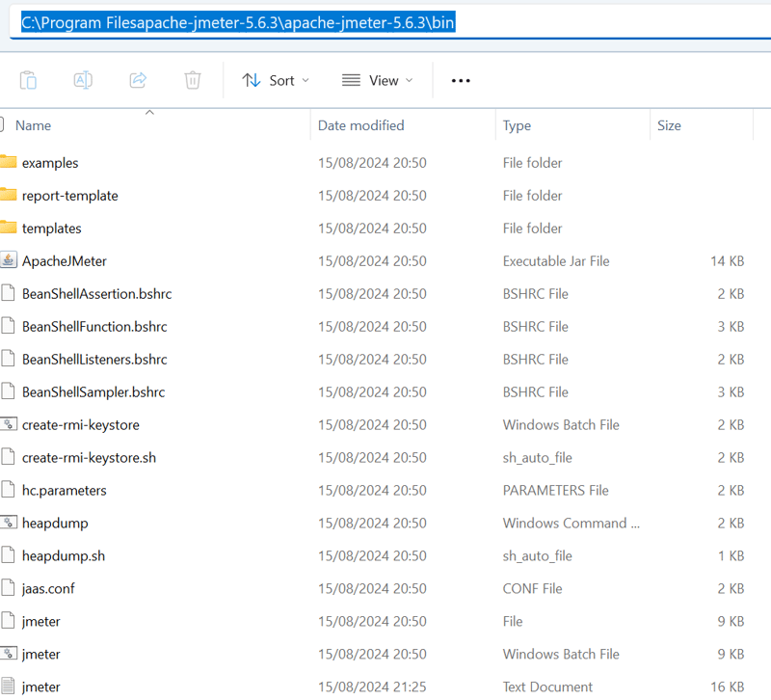Select 'create-rmi-keystore.sh' file name
Screen dimensions: 771x700
point(89,458)
